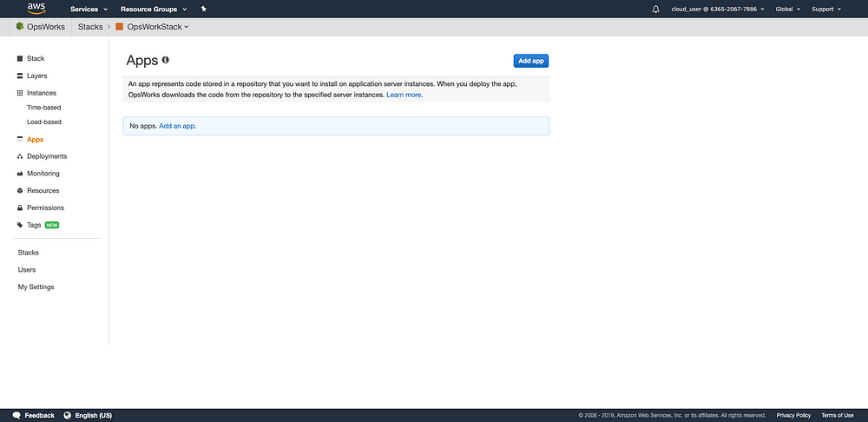Open the Users link in sidebar
Image resolution: width=868 pixels, height=422 pixels.
tap(27, 270)
